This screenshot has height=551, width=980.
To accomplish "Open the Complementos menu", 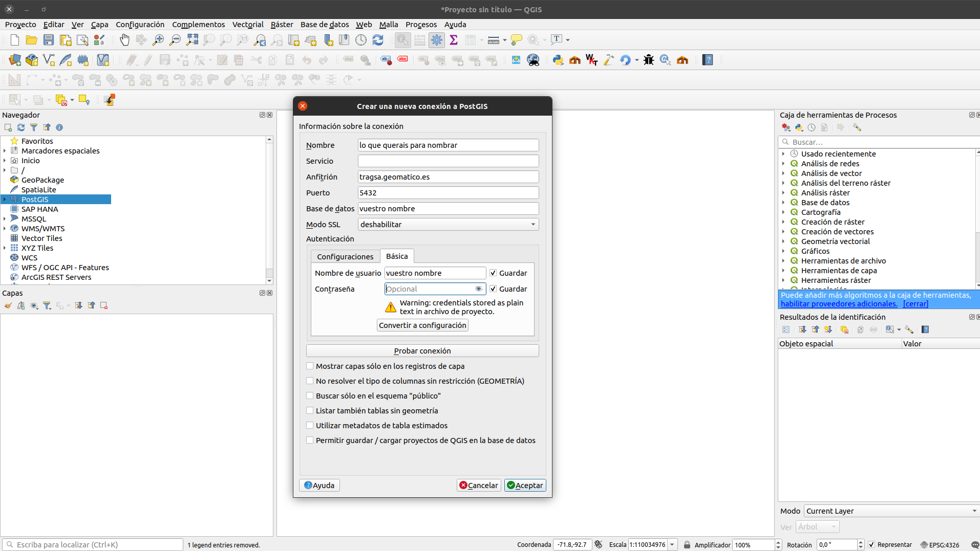I will (x=198, y=25).
